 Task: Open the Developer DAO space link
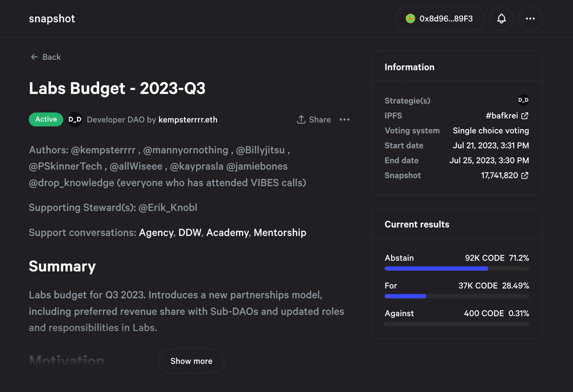tap(116, 120)
